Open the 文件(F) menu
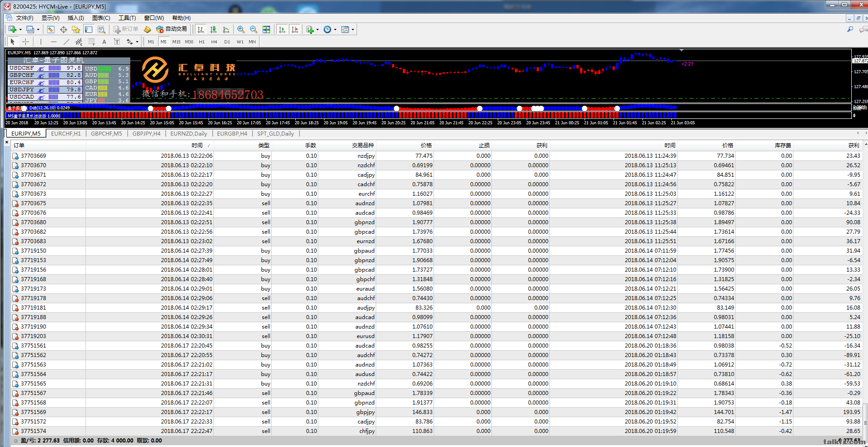Viewport: 868px width, 447px height. click(x=25, y=18)
